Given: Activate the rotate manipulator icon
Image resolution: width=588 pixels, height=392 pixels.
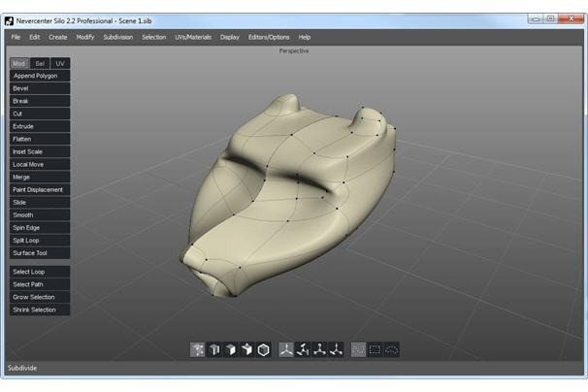Looking at the screenshot, I should pyautogui.click(x=303, y=349).
